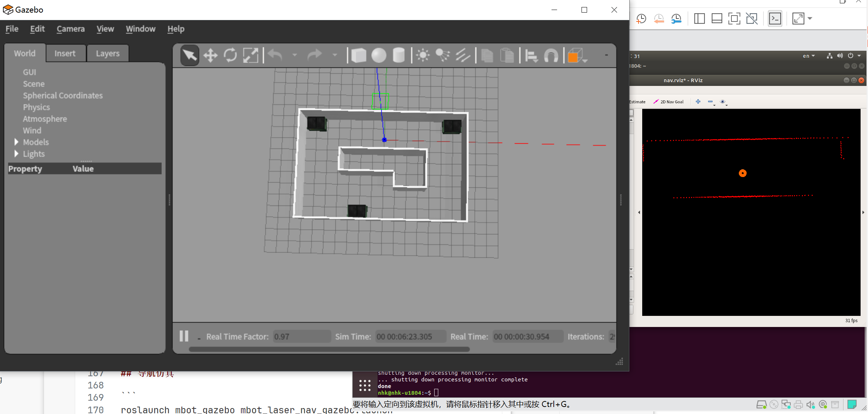
Task: Click the 2D Nav Goal tool in RViz
Action: coord(668,102)
